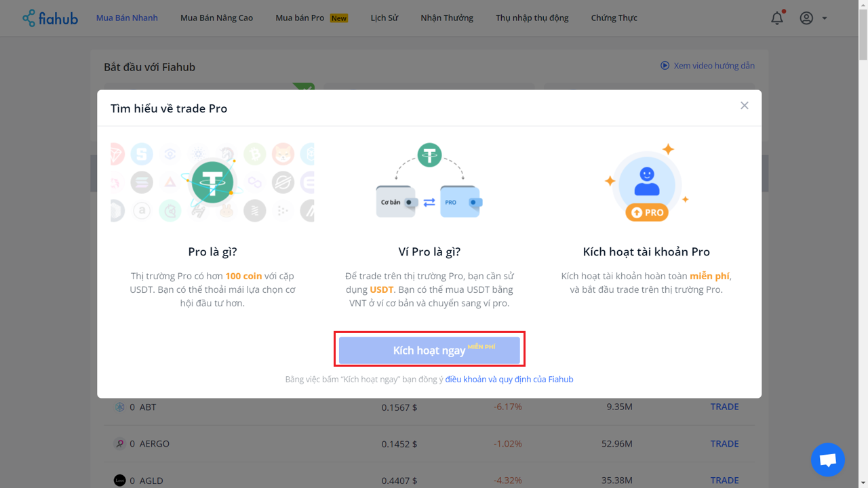Go to Lịch Sử page
868x488 pixels.
(384, 18)
